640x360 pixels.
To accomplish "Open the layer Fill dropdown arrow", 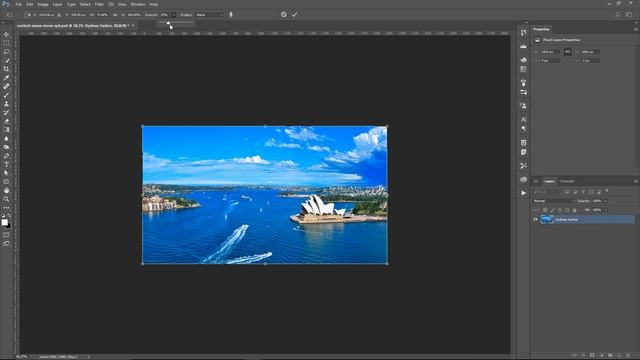I will [605, 210].
